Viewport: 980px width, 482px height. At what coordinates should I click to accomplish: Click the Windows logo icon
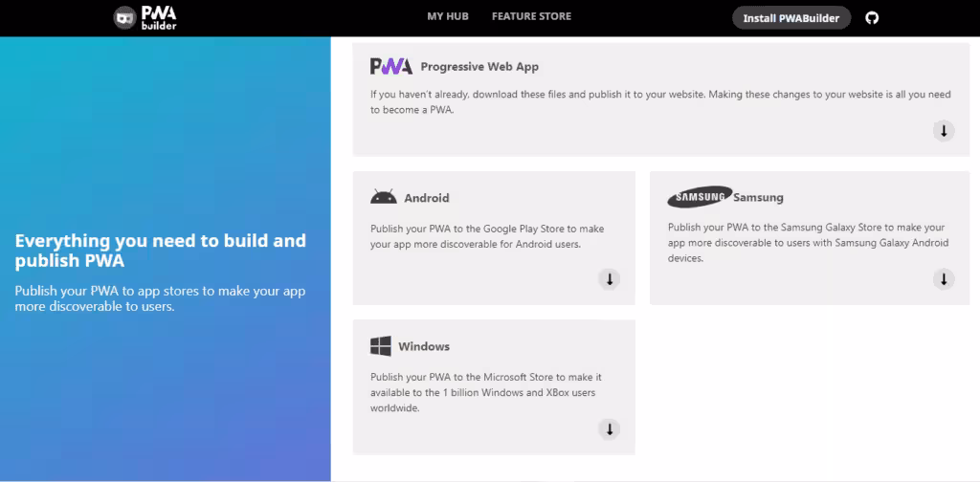[x=381, y=346]
